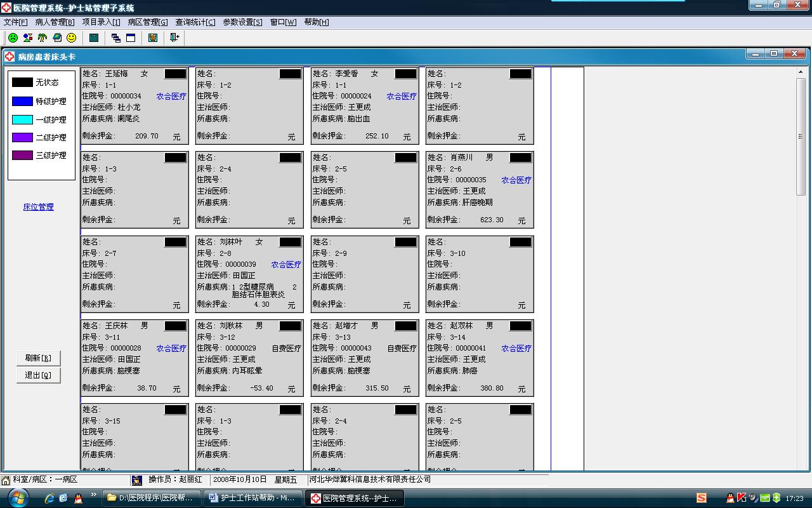Click the blue 特级护理 legend swatch
The image size is (812, 508).
pos(22,101)
